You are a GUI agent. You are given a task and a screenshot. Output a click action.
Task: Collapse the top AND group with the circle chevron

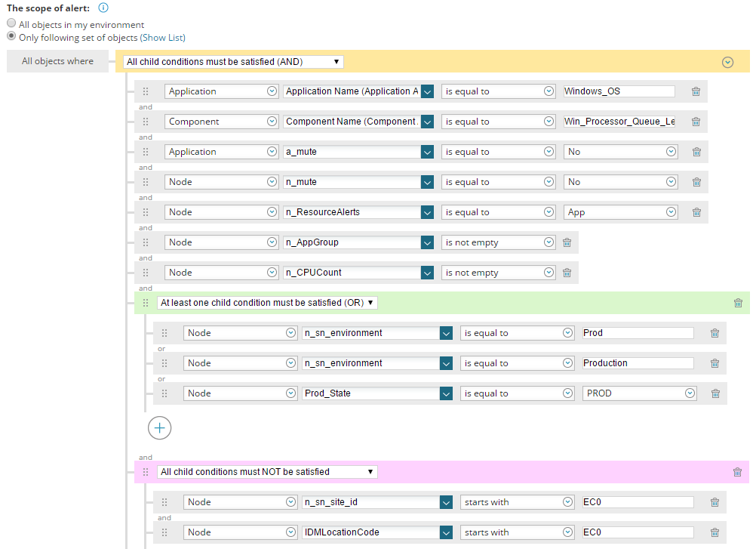pyautogui.click(x=727, y=62)
